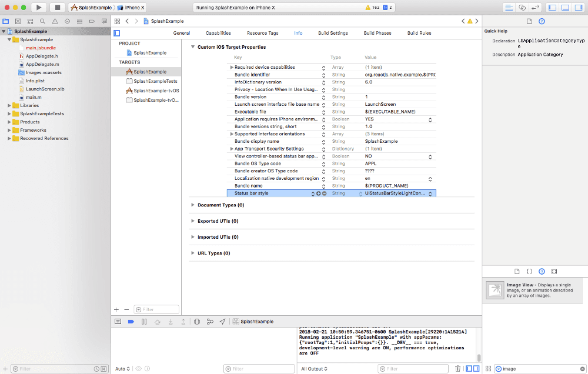588x374 pixels.
Task: Open the Project navigator folder icon
Action: click(x=6, y=21)
